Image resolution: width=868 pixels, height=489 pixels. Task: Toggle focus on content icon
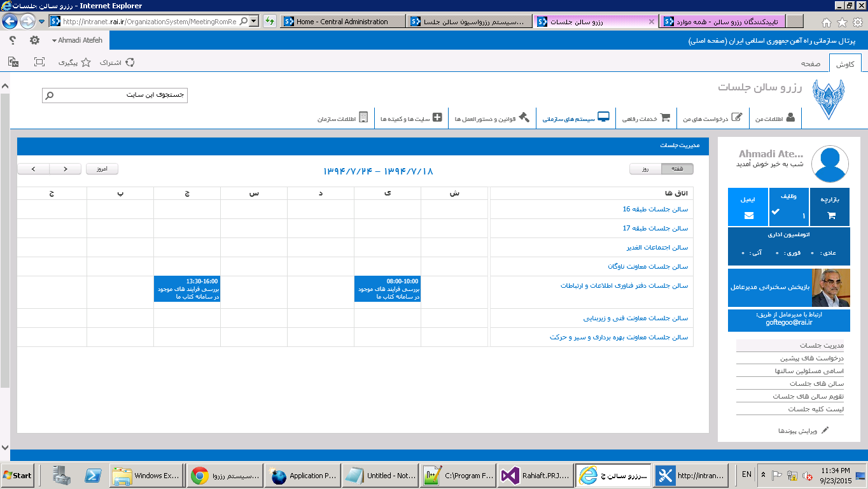point(39,62)
